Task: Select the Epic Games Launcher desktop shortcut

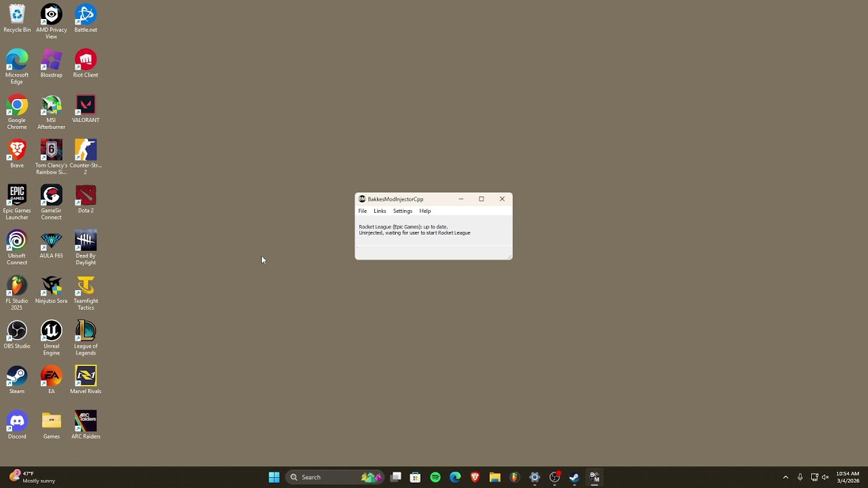Action: tap(17, 203)
